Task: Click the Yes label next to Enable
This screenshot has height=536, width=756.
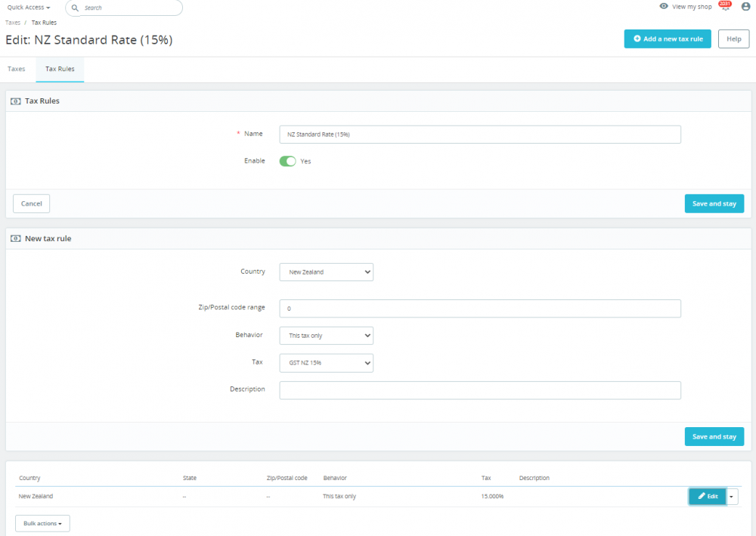Action: [x=305, y=162]
